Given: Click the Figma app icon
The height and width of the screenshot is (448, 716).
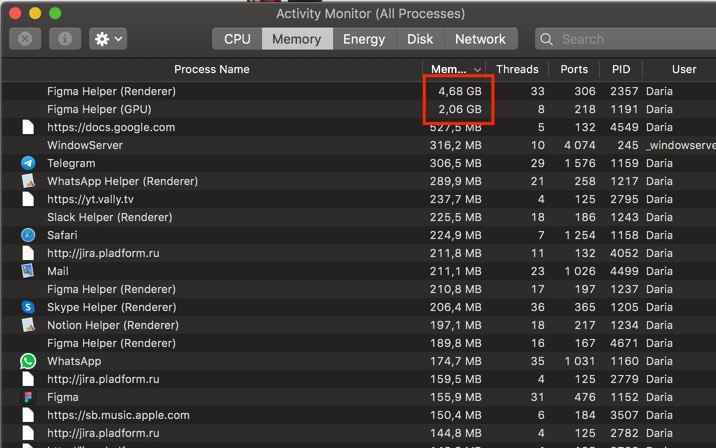Looking at the screenshot, I should (x=28, y=397).
